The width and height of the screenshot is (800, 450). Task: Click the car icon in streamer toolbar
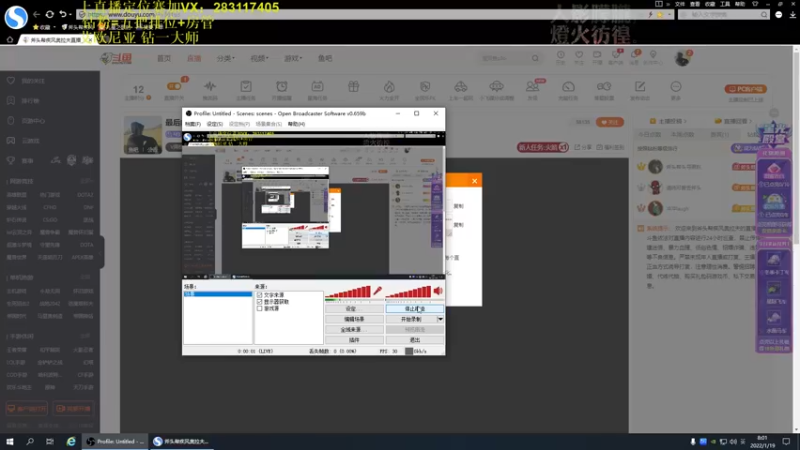(x=461, y=86)
